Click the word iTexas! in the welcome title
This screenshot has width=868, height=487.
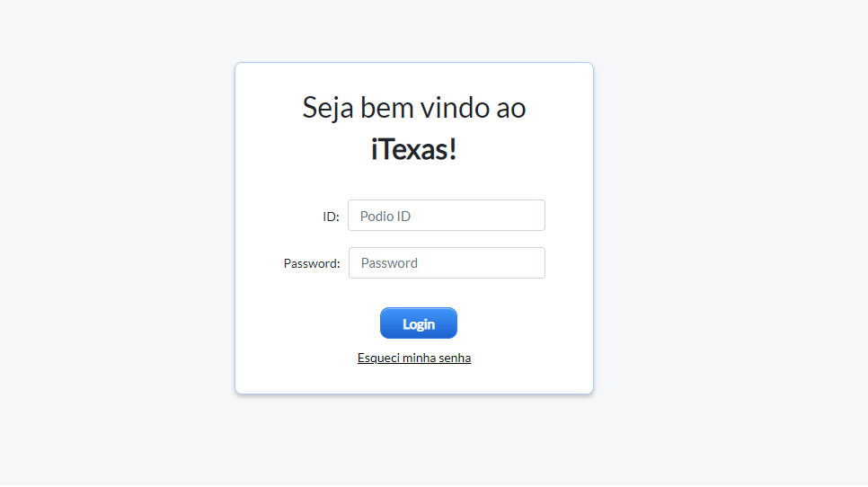pyautogui.click(x=414, y=149)
